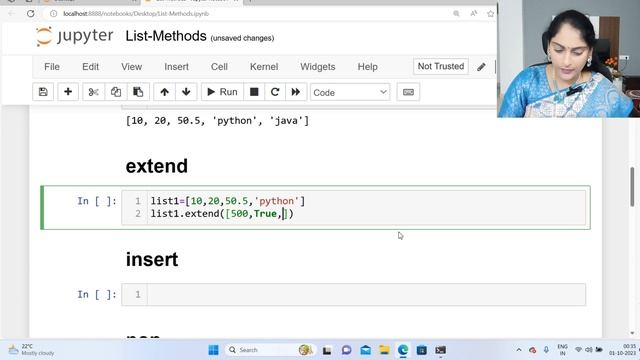Move selected cell down with the arrow icon
The width and height of the screenshot is (640, 360).
click(x=186, y=92)
